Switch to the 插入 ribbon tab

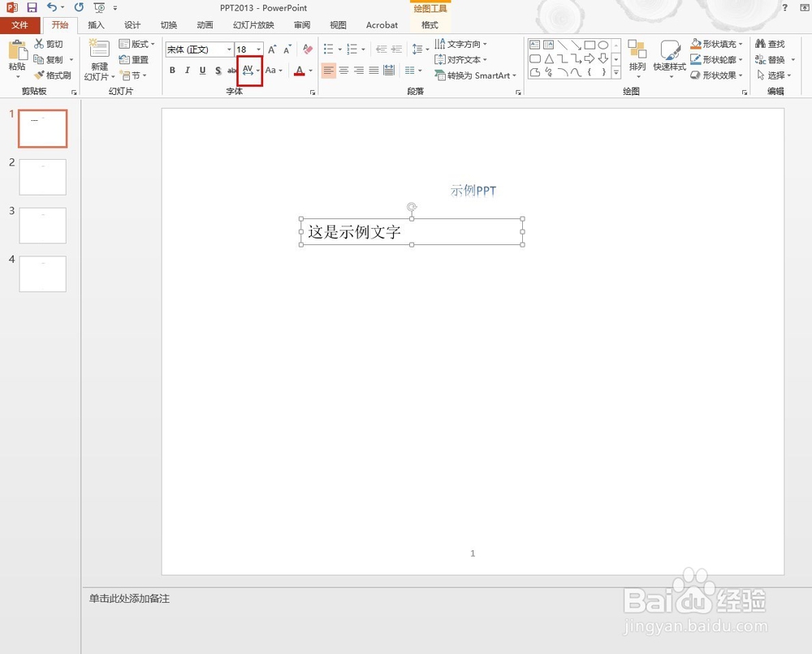pos(96,25)
